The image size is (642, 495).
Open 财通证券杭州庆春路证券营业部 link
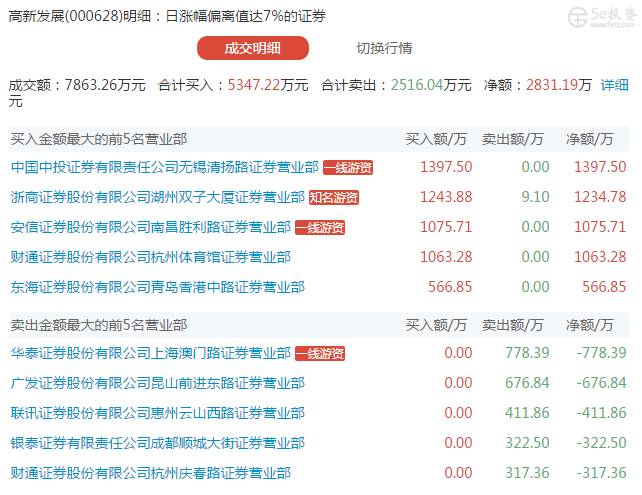[x=151, y=472]
